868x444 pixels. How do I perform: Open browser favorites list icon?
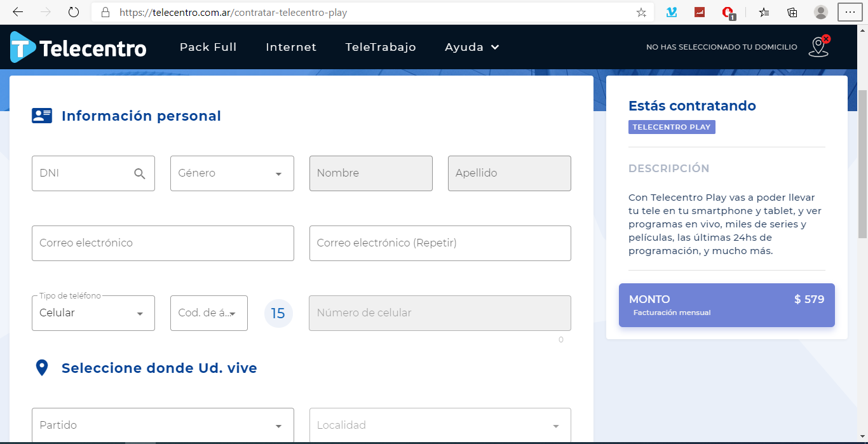click(764, 12)
